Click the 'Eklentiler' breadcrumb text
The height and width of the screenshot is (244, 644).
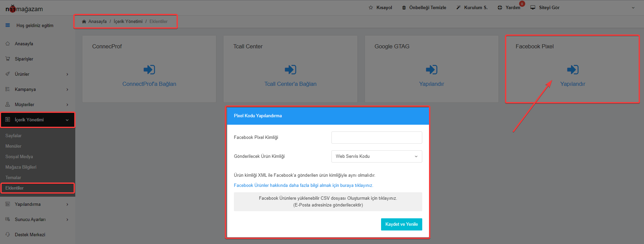pyautogui.click(x=159, y=21)
